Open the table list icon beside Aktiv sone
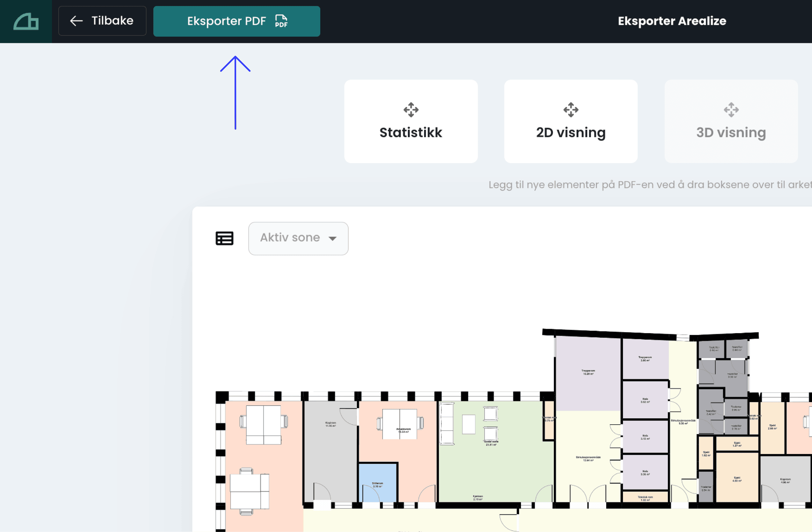Image resolution: width=812 pixels, height=532 pixels. click(x=224, y=238)
